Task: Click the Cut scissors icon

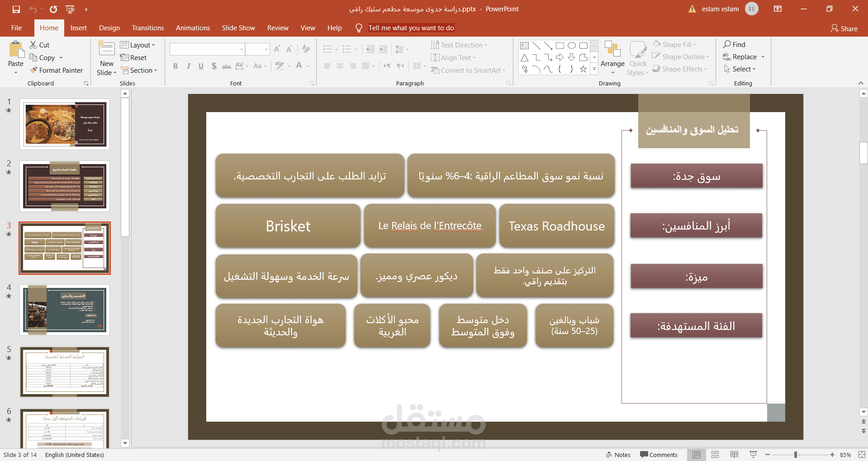Action: pyautogui.click(x=33, y=45)
